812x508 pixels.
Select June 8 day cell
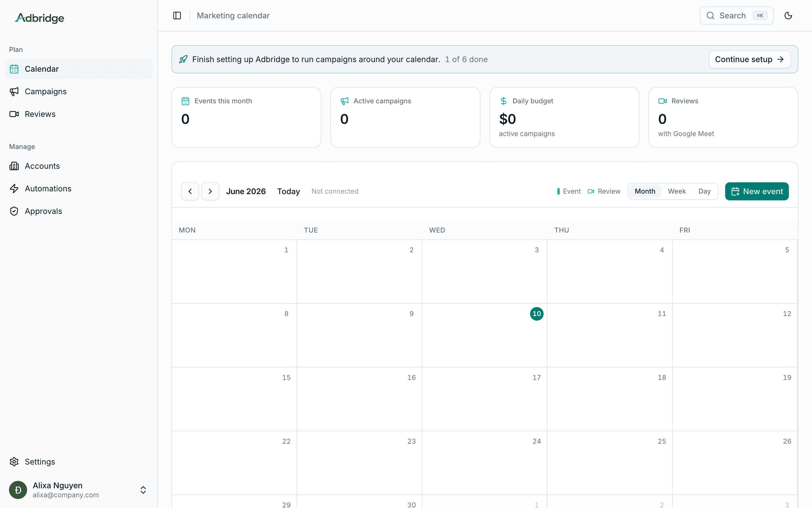tap(234, 335)
